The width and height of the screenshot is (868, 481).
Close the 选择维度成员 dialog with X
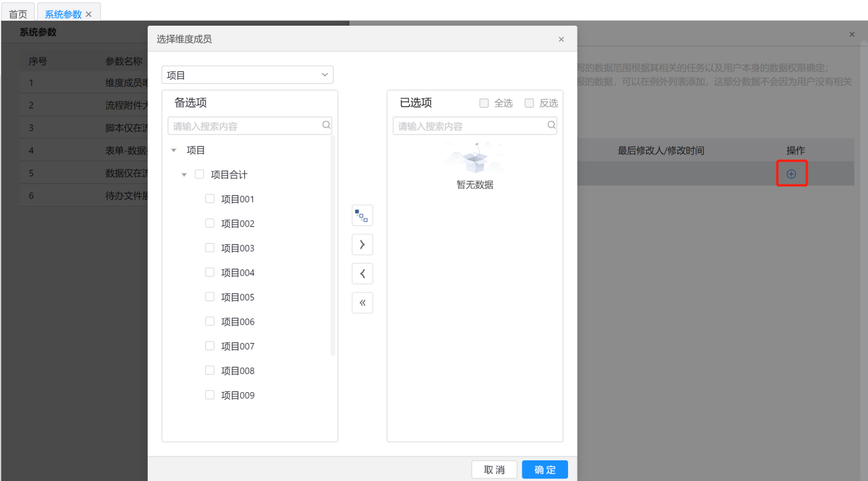pyautogui.click(x=561, y=39)
